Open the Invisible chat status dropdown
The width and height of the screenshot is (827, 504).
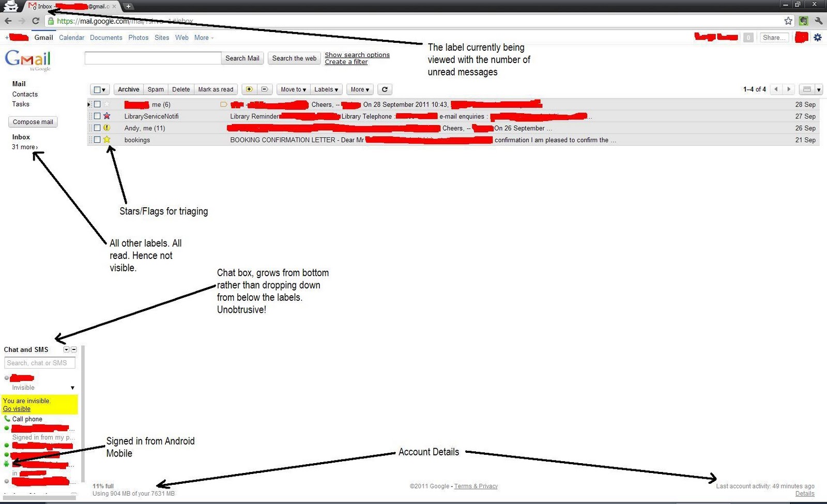[72, 388]
